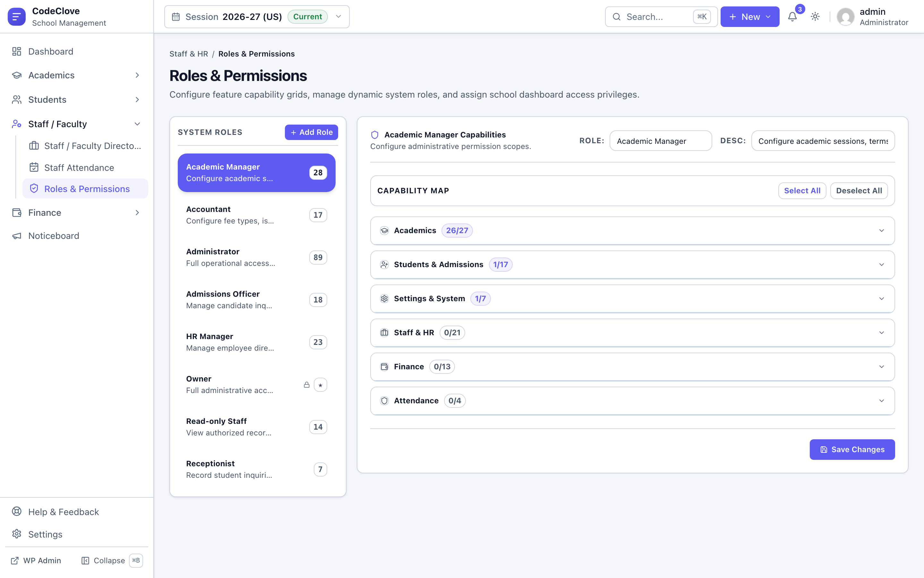Go to Dashboard
This screenshot has width=924, height=578.
click(76, 51)
